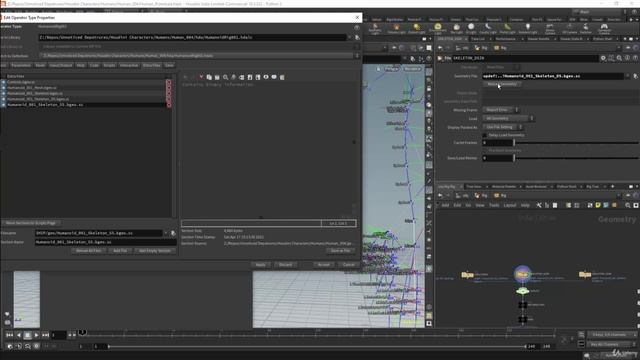Adjust the Save/Load Retries slider
The width and height of the screenshot is (640, 360).
(576, 158)
